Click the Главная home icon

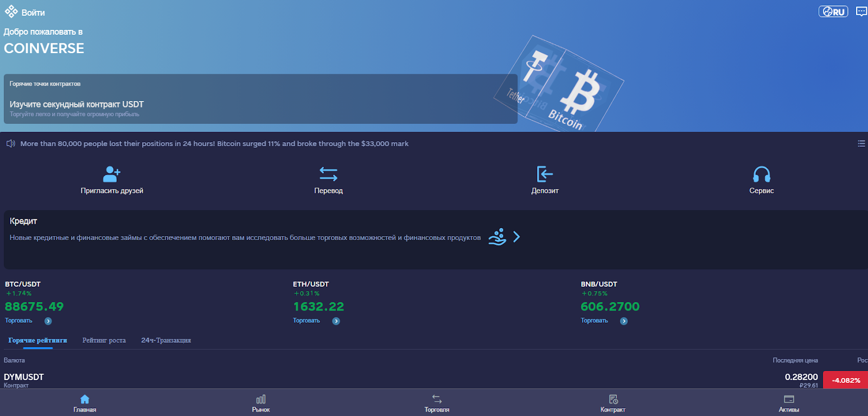click(85, 399)
